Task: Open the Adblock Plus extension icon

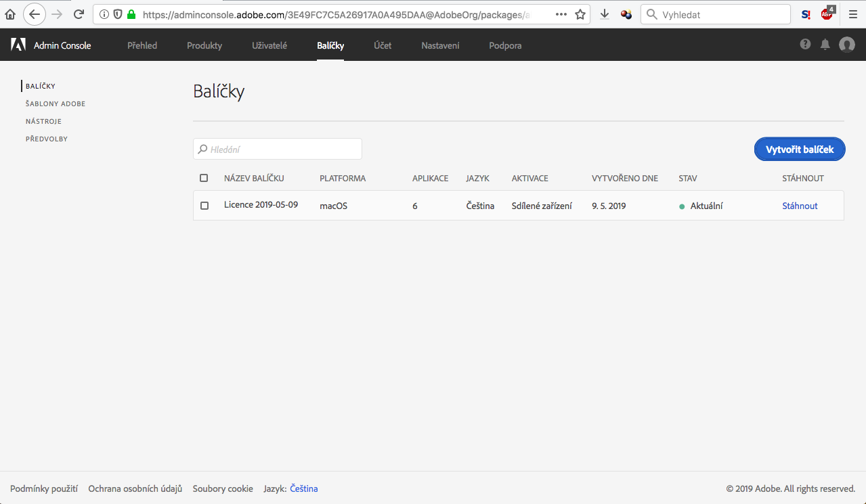Action: pyautogui.click(x=827, y=13)
